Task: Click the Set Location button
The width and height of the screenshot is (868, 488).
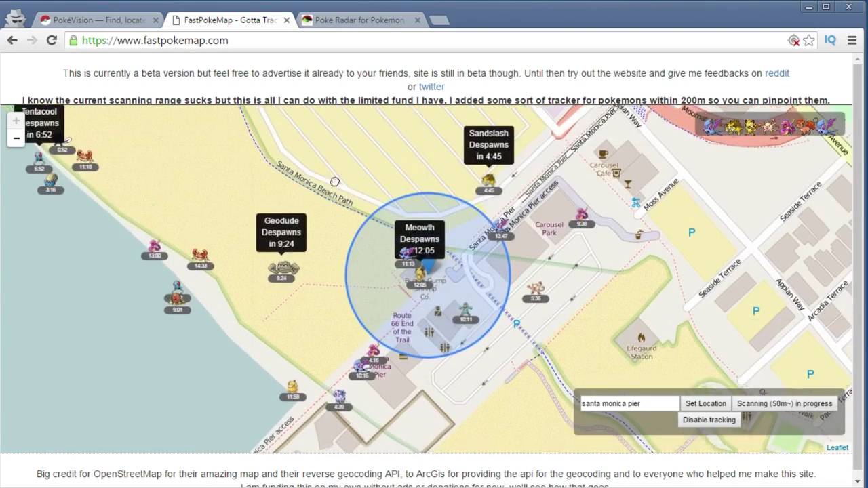Action: click(705, 403)
